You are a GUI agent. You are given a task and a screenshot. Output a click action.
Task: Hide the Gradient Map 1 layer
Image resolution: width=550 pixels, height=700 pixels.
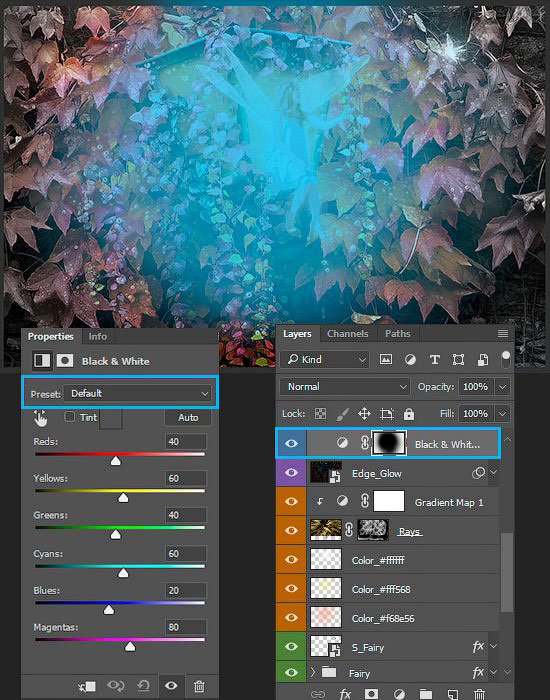coord(291,501)
